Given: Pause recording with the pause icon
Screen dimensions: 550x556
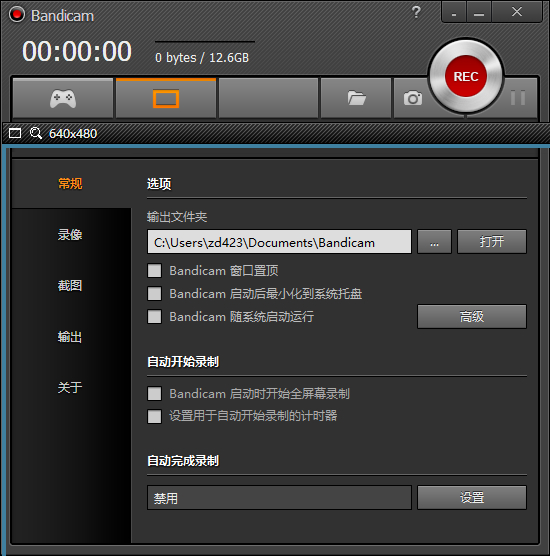Looking at the screenshot, I should (x=518, y=98).
